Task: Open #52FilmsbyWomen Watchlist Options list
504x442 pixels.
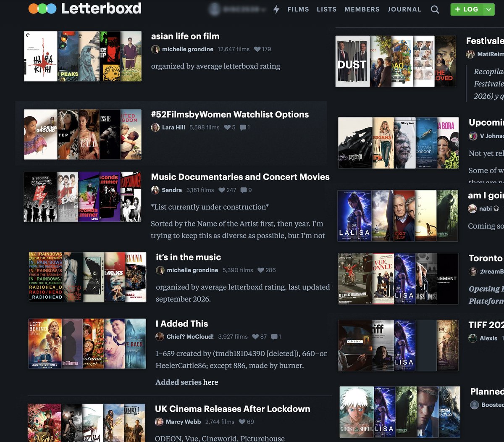Action: coord(230,114)
